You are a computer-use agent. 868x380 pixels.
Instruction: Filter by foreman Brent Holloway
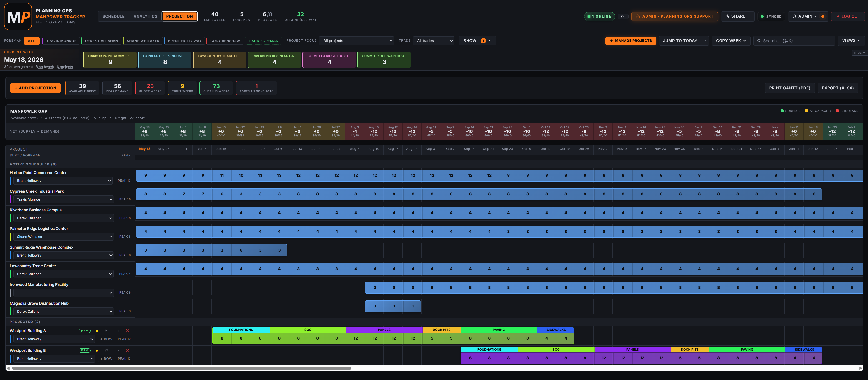click(x=184, y=41)
